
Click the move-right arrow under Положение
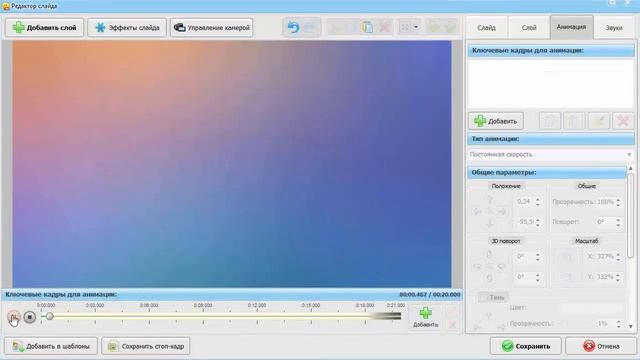pos(502,211)
